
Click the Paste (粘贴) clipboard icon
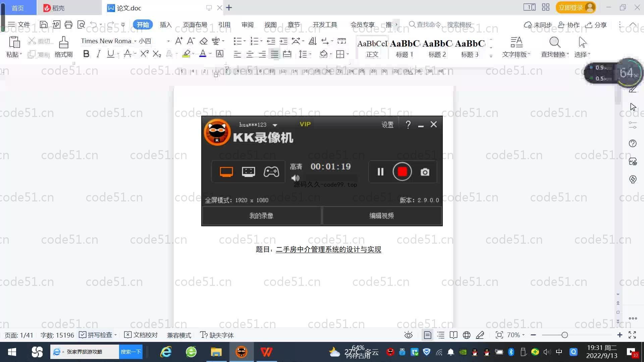(14, 42)
